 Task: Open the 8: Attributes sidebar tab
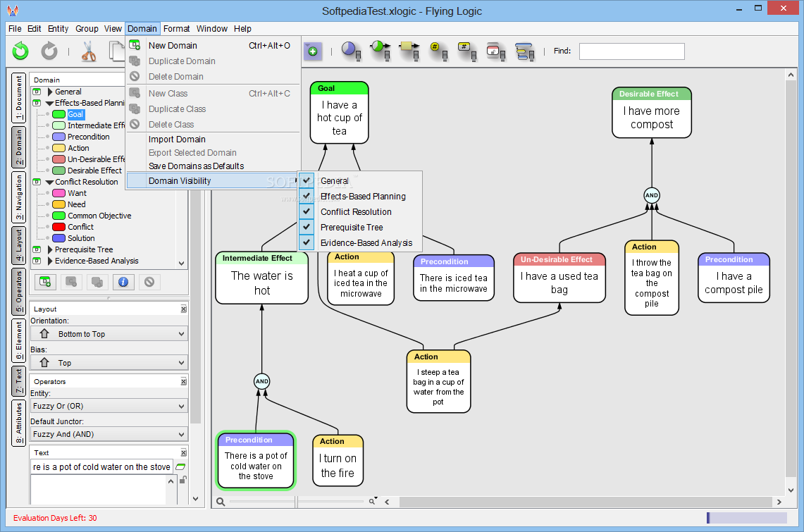pyautogui.click(x=19, y=423)
